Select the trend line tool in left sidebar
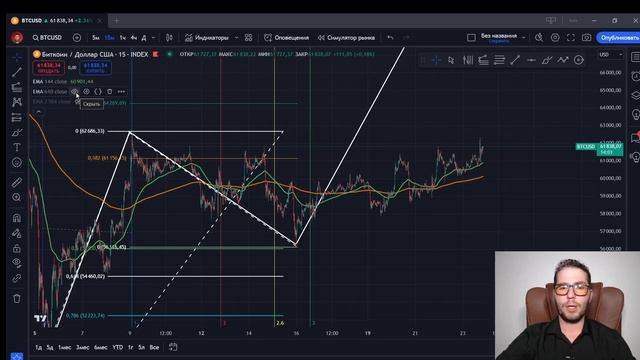The height and width of the screenshot is (360, 640). [x=17, y=72]
